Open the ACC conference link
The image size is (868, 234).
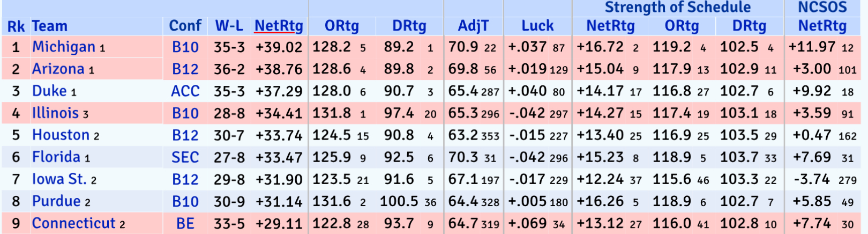click(x=185, y=91)
